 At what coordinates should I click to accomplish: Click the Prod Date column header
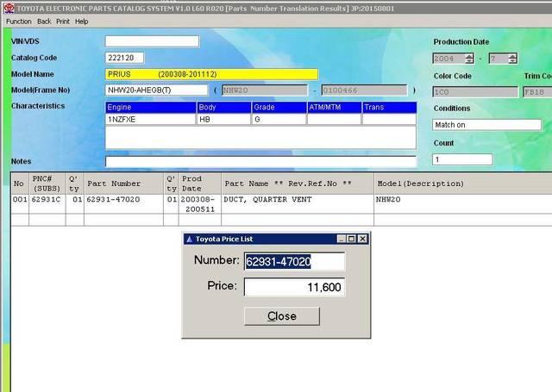click(x=200, y=184)
